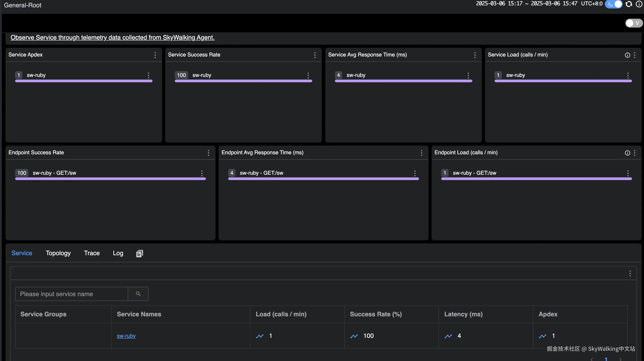Click Latency trend chart icon in table row

point(448,336)
